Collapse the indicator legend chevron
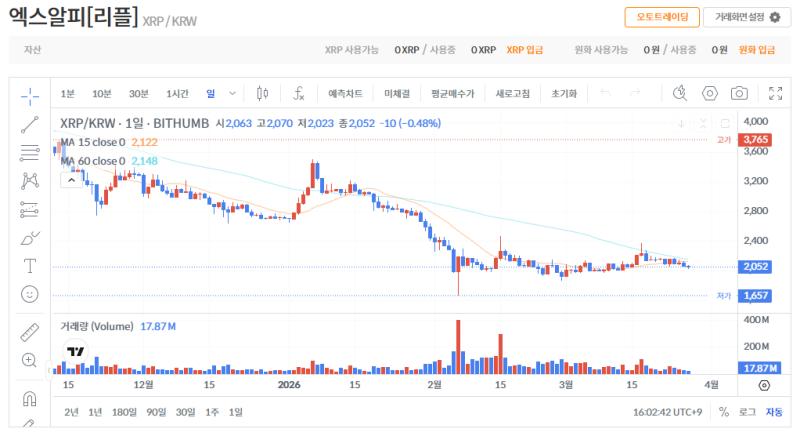800x436 pixels. tap(71, 180)
